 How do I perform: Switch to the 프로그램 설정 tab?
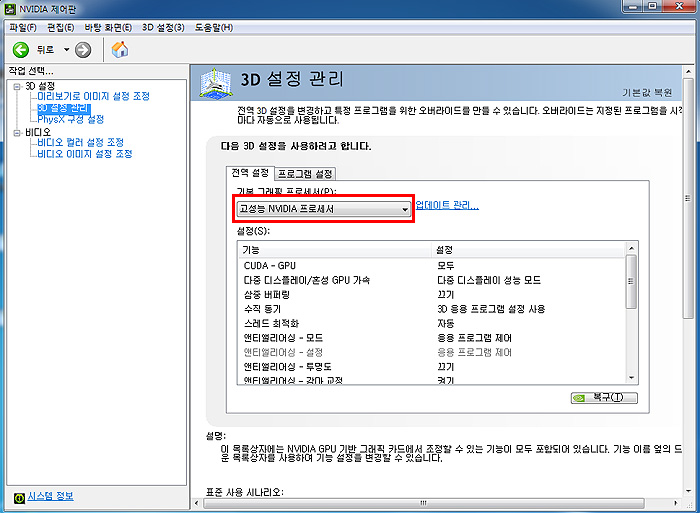(x=305, y=174)
